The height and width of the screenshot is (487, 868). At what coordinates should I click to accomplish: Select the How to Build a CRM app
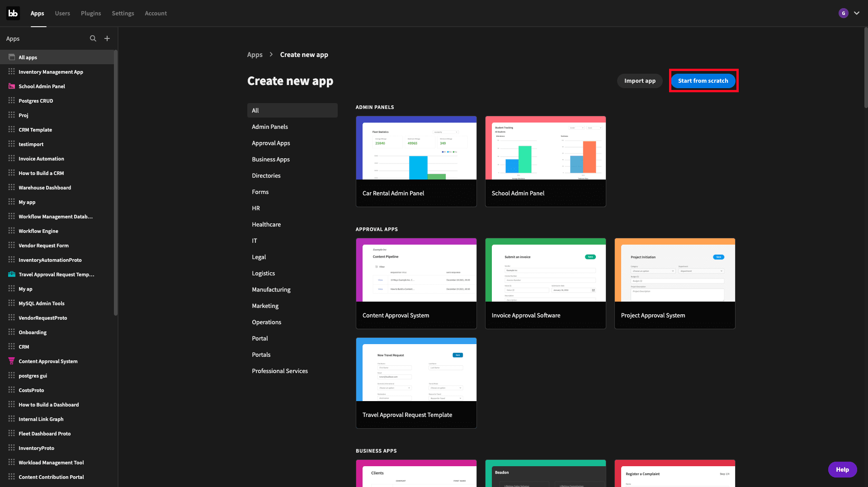[57, 173]
